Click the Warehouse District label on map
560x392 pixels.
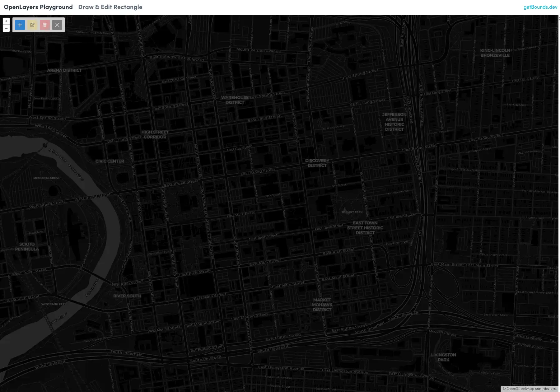tap(235, 100)
